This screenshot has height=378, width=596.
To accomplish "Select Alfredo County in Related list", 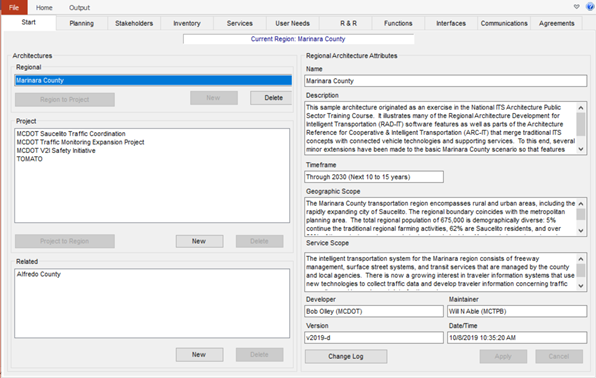I will click(38, 274).
